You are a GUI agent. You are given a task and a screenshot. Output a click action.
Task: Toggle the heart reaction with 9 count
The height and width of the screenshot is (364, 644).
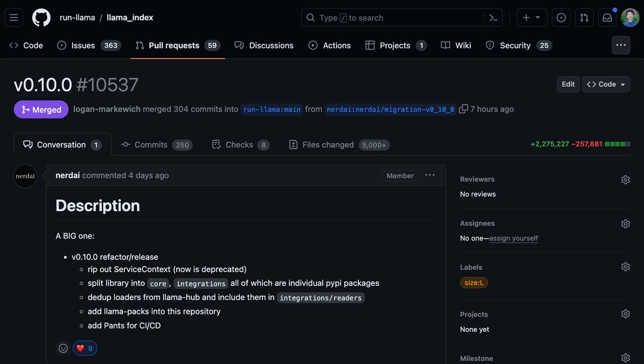point(85,348)
